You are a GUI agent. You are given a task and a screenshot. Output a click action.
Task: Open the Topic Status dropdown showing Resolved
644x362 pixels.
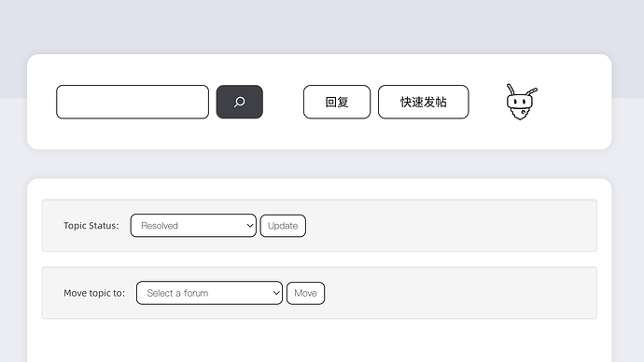click(x=193, y=226)
